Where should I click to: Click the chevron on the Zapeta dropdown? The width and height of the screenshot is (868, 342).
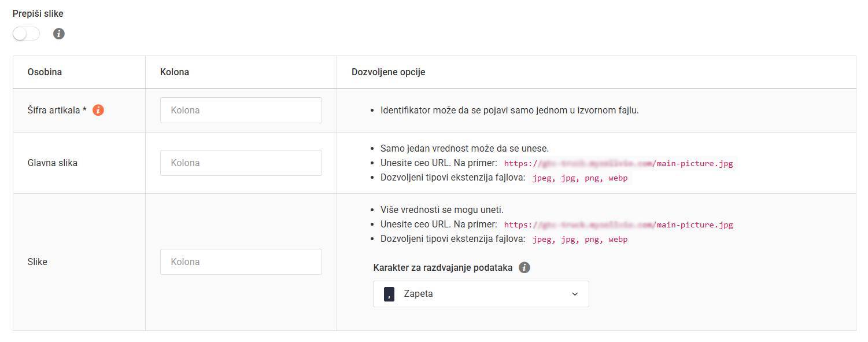tap(575, 293)
